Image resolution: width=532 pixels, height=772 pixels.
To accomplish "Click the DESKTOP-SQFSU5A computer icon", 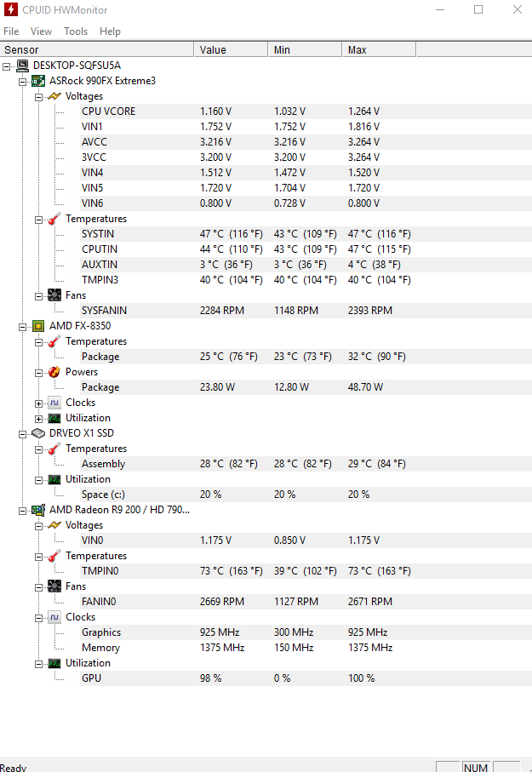I will [22, 66].
